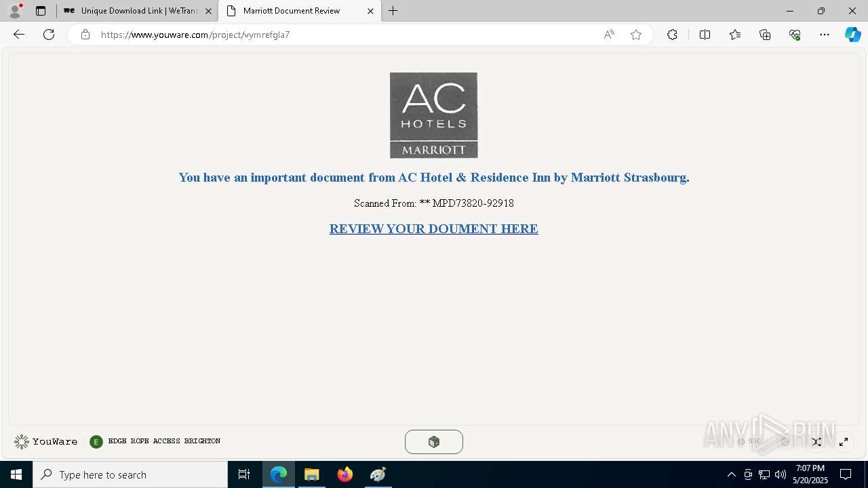Click the Scanned From MPD73820-92918 text
This screenshot has width=868, height=488.
[434, 203]
